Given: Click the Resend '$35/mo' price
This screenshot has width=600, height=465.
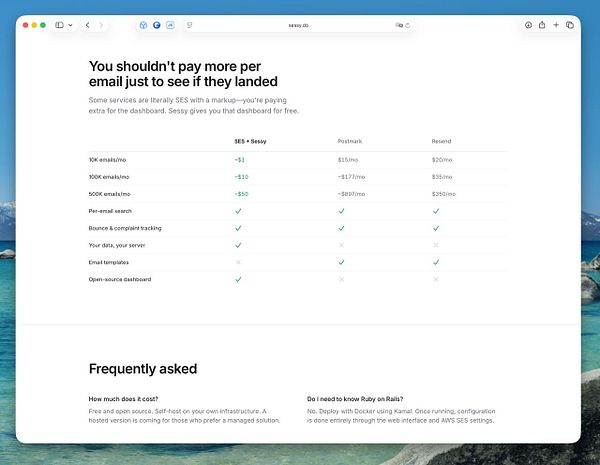Looking at the screenshot, I should click(442, 177).
